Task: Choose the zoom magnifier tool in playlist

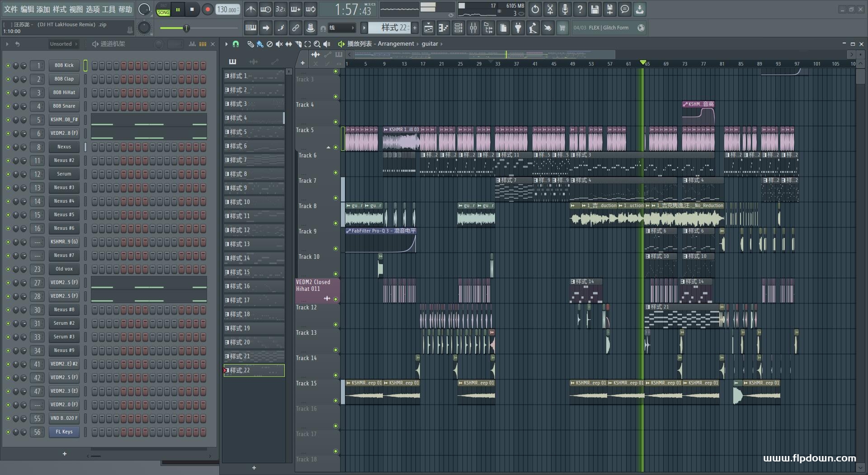Action: tap(317, 44)
